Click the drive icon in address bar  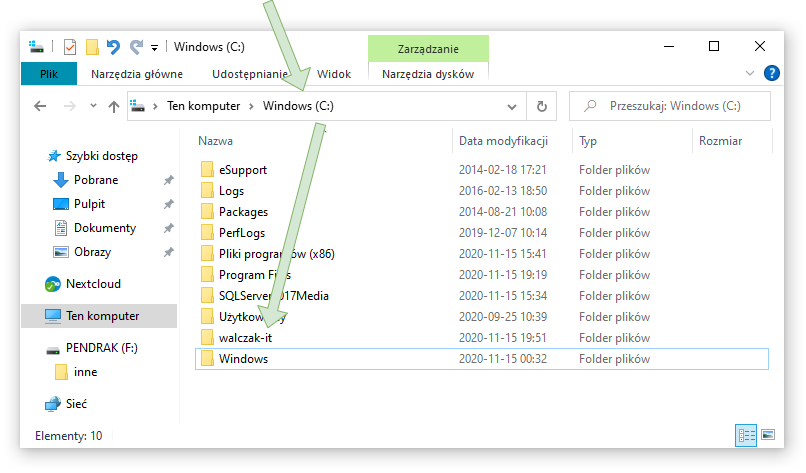point(137,106)
